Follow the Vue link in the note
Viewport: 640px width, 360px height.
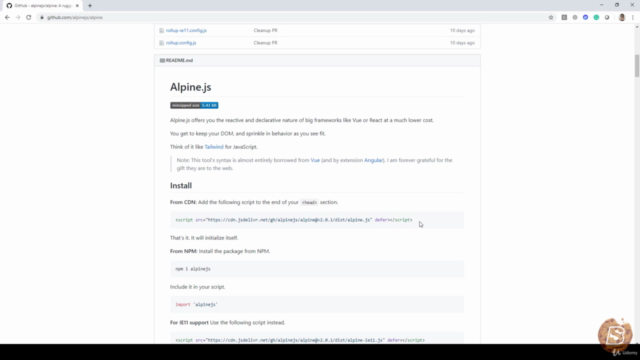pos(315,160)
